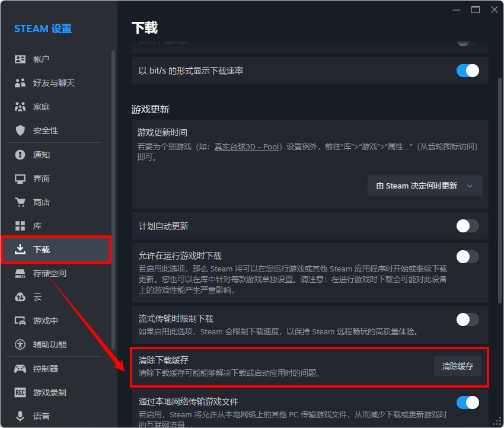
Task: Click the left sidebar scrollbar
Action: pos(113,199)
